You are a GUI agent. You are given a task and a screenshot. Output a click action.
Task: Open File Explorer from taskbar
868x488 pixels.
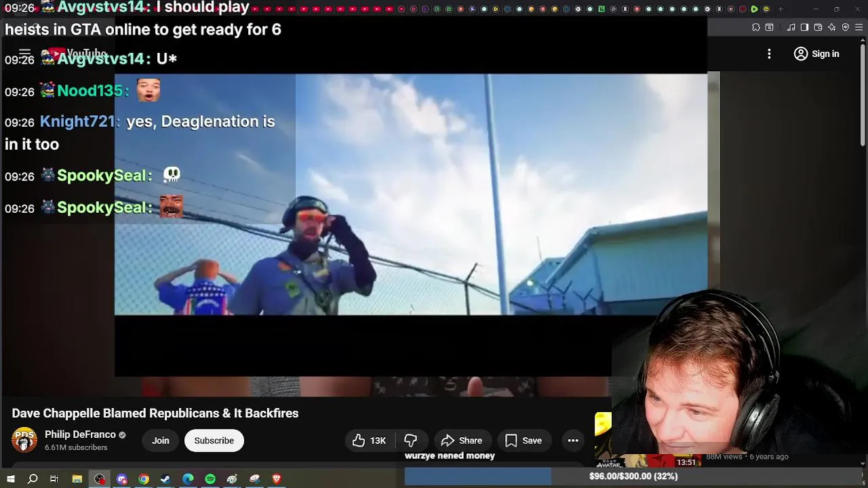[77, 479]
